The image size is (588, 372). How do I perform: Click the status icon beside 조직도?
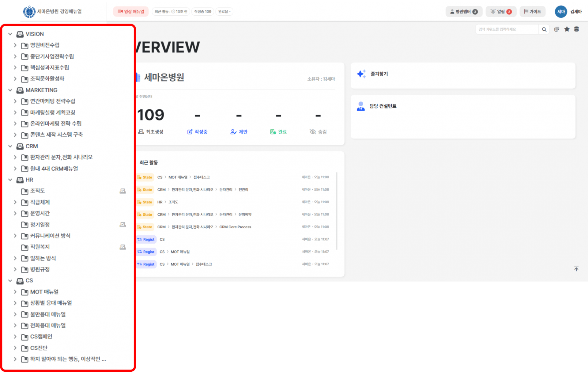pos(123,191)
